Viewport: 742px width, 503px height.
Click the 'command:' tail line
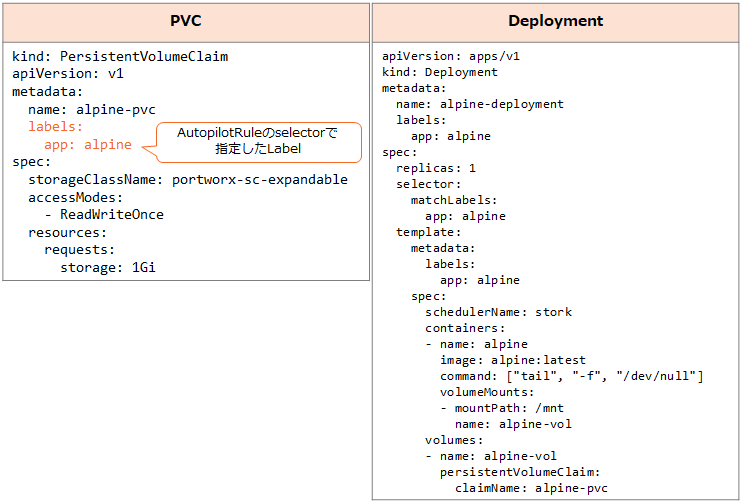pyautogui.click(x=572, y=376)
